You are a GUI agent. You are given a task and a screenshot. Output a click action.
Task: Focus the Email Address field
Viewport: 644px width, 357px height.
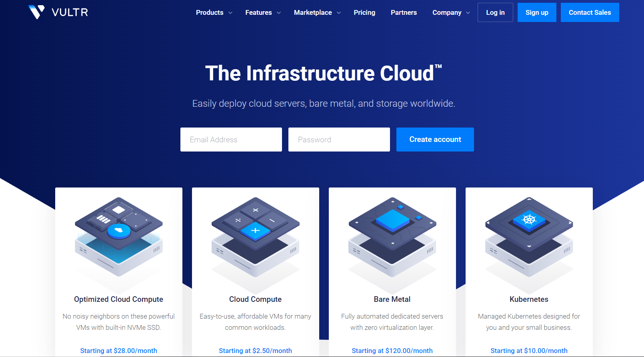(231, 140)
